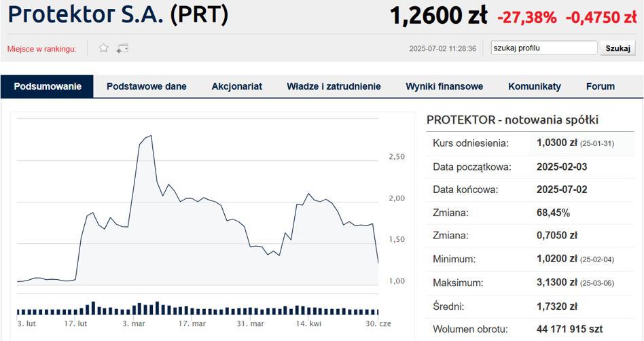Focus the szukaj profilu search field
644x341 pixels.
545,48
